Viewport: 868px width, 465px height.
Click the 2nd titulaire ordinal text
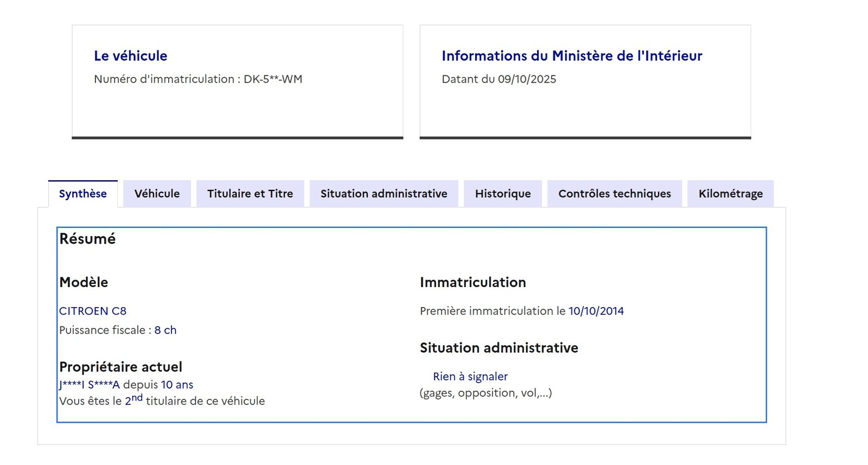coord(133,400)
